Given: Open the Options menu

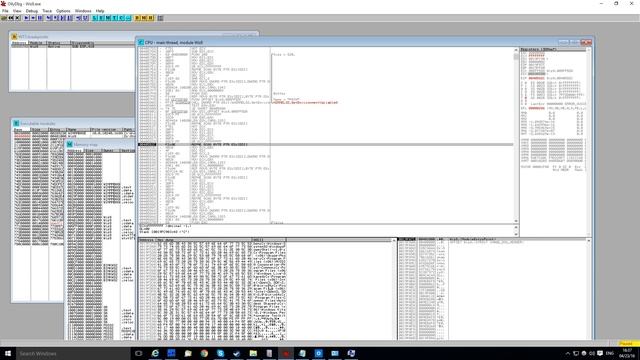Looking at the screenshot, I should tap(63, 11).
